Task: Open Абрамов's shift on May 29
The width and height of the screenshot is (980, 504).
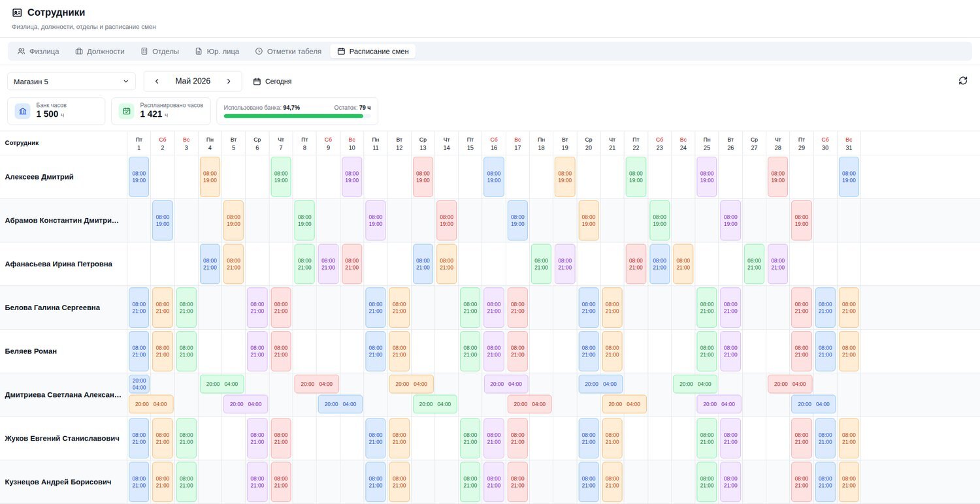Action: (x=802, y=221)
